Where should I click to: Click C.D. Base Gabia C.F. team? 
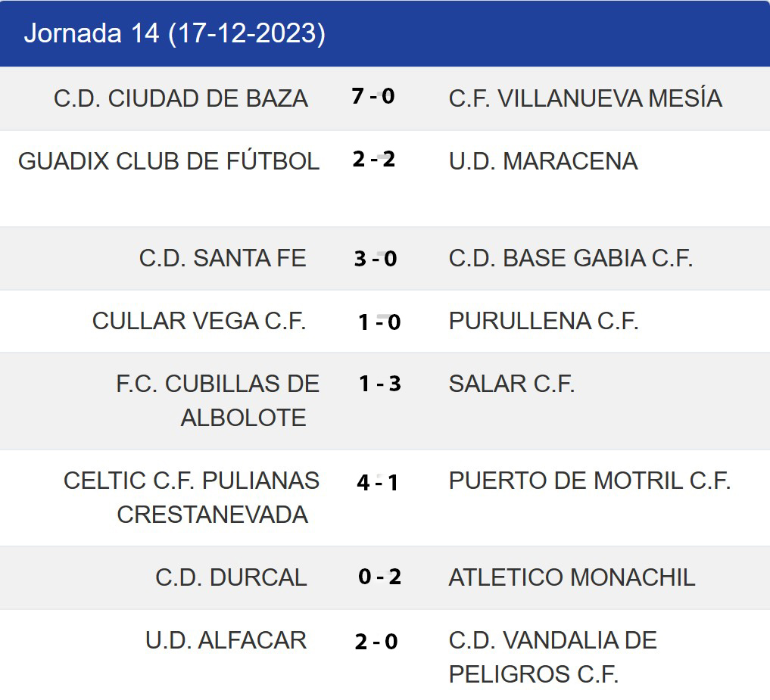pos(571,258)
